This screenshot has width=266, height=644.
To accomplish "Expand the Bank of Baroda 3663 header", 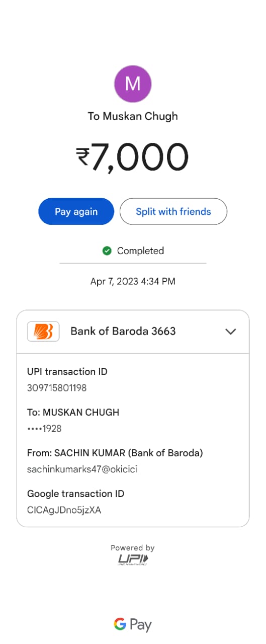I will point(133,332).
